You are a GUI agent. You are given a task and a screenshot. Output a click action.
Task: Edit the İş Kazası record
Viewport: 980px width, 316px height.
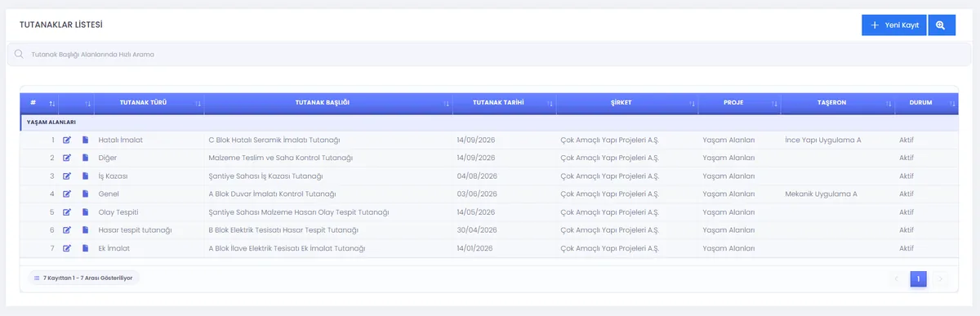67,176
